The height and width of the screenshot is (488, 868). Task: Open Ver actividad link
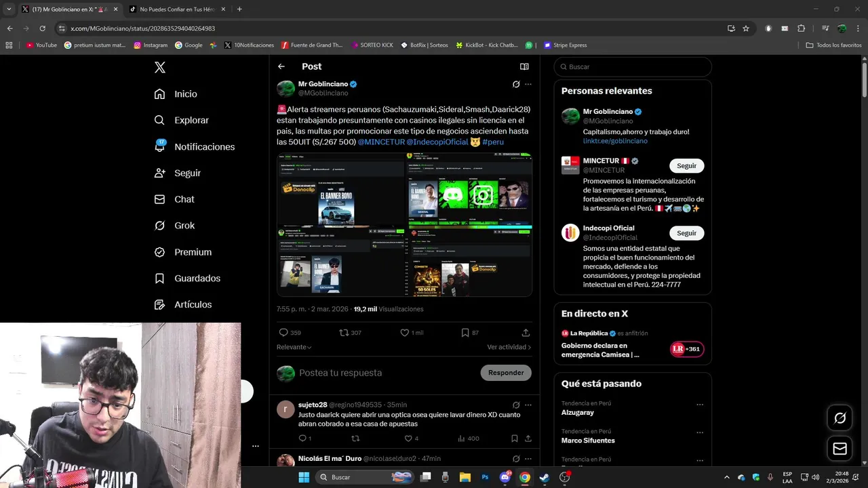point(509,347)
